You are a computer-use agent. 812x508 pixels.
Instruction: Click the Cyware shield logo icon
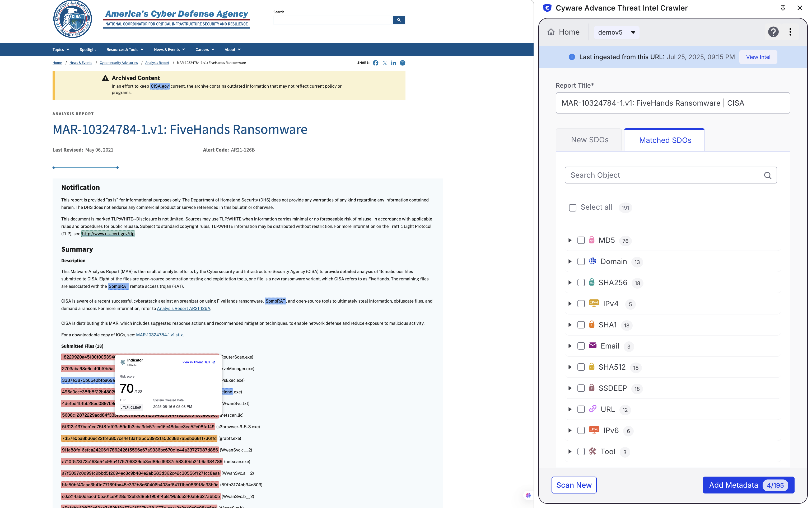[547, 8]
